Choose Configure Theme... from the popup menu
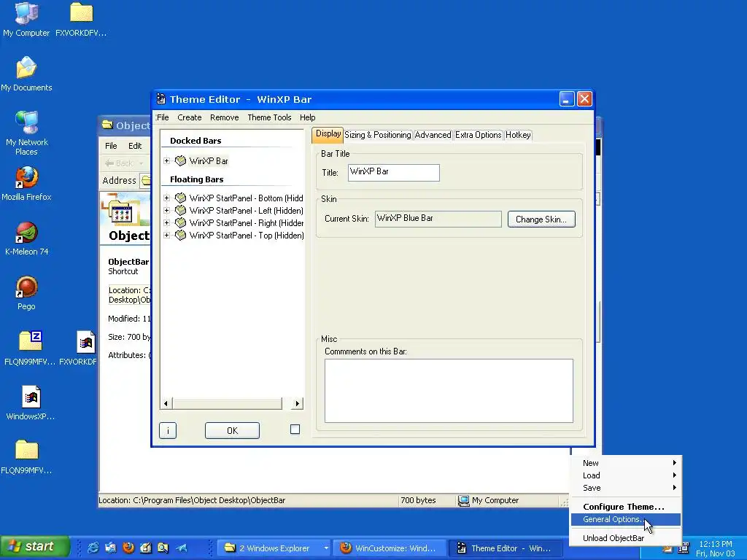Image resolution: width=747 pixels, height=560 pixels. (x=626, y=507)
